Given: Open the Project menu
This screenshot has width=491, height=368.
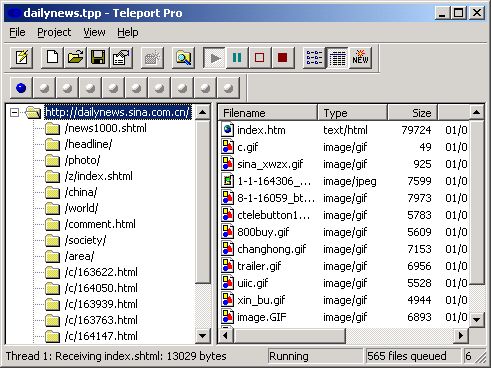Looking at the screenshot, I should click(x=54, y=32).
